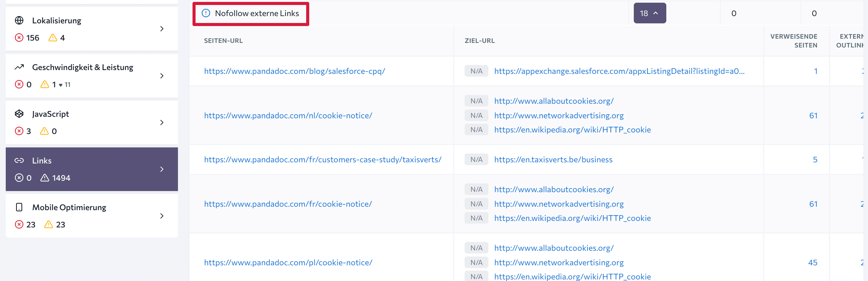Click the N/A badge in salesforce-cpq row
Viewport: 868px width, 281px height.
(476, 71)
